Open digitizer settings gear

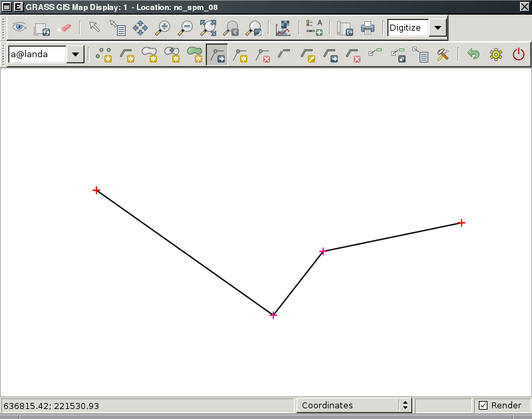point(496,55)
